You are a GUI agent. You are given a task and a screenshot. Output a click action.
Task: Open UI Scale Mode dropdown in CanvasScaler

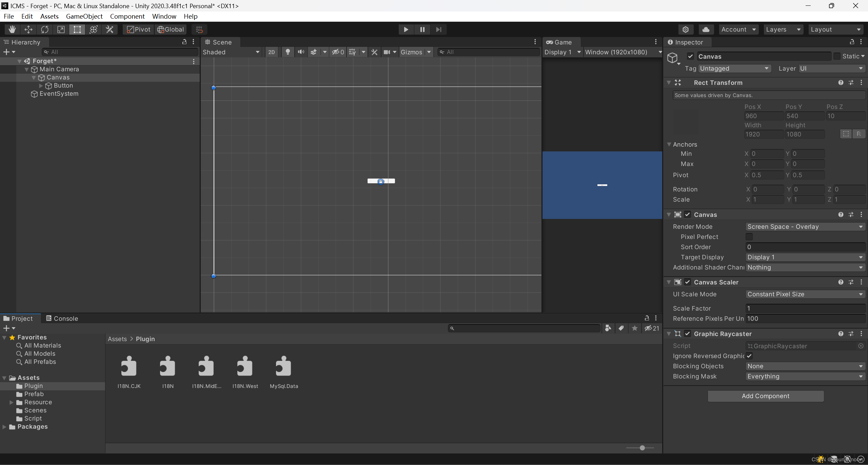click(x=804, y=294)
